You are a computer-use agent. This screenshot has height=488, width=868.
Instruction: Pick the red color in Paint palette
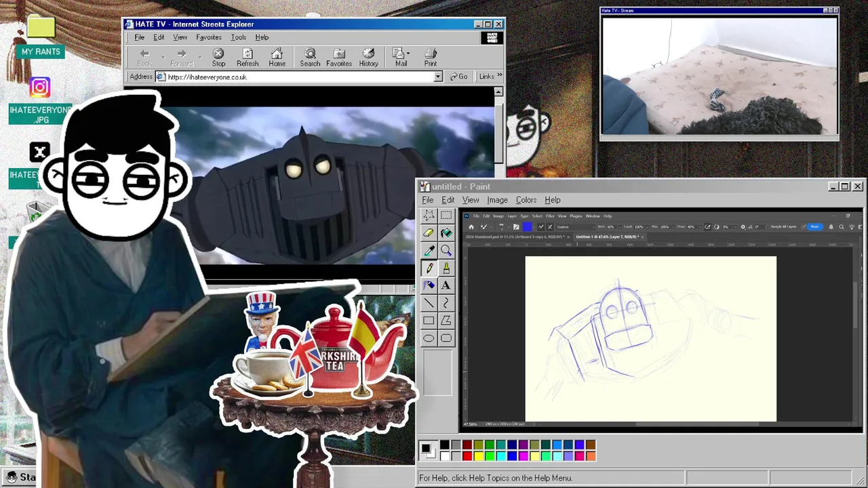pyautogui.click(x=467, y=456)
